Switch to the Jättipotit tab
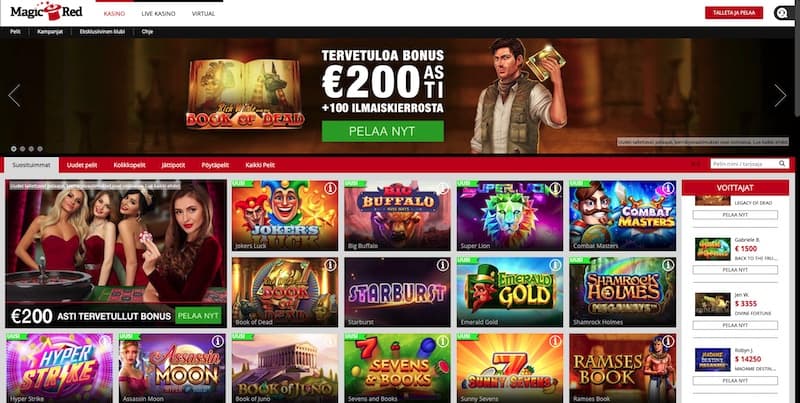800x403 pixels. 173,165
